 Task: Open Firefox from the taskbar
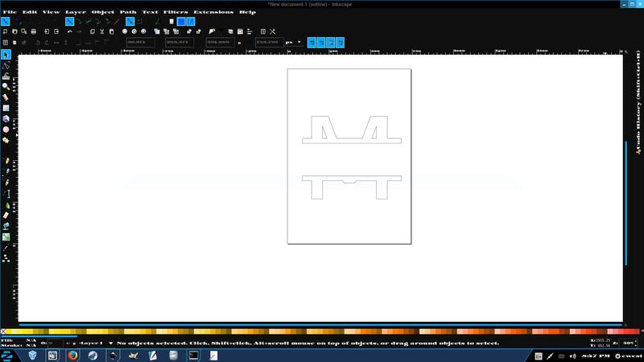click(x=72, y=356)
